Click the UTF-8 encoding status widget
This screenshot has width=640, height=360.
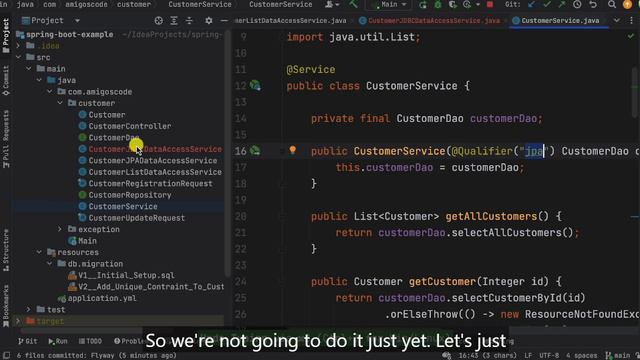[549, 356]
